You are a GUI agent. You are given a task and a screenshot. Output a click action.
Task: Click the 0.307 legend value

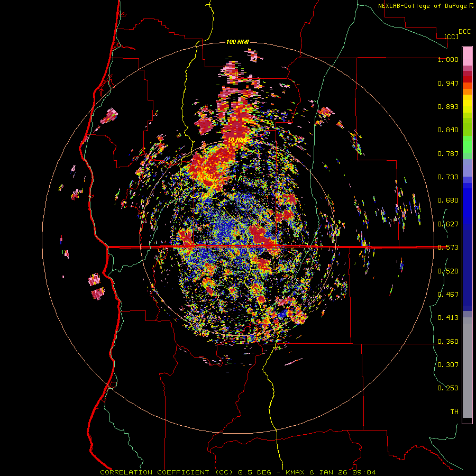(x=448, y=364)
